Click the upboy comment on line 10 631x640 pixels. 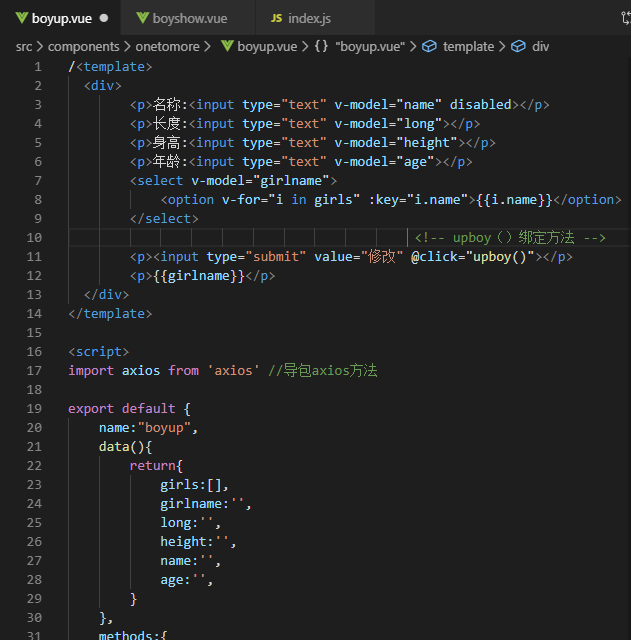pyautogui.click(x=509, y=237)
